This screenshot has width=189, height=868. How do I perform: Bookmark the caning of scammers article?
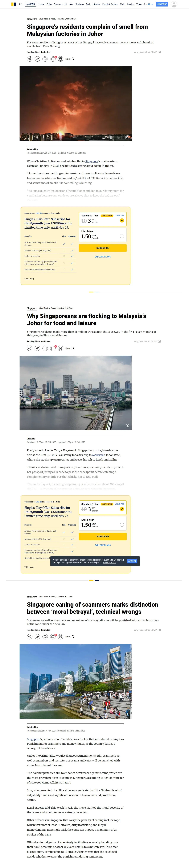coord(45,636)
